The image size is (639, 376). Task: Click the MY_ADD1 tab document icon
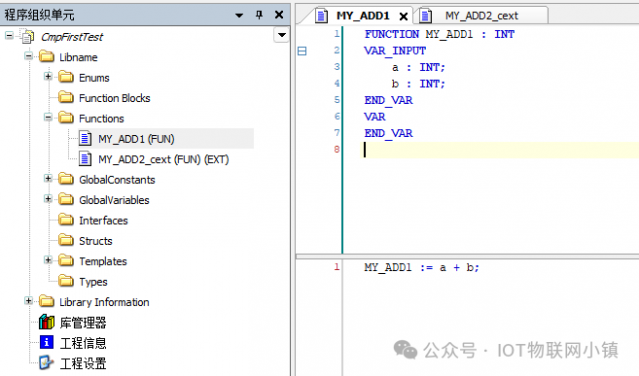point(322,16)
